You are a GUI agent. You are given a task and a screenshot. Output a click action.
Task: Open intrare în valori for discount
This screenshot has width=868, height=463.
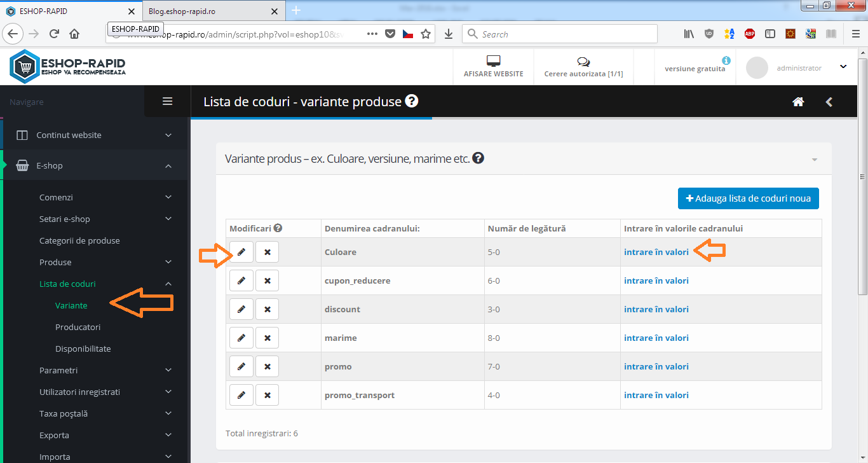656,309
